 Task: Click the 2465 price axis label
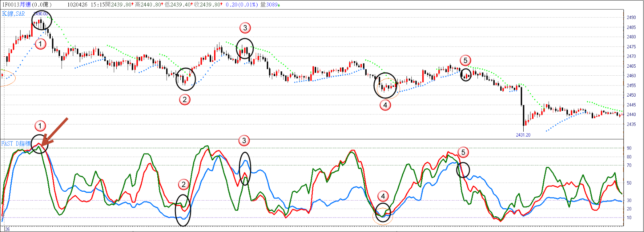(631, 66)
